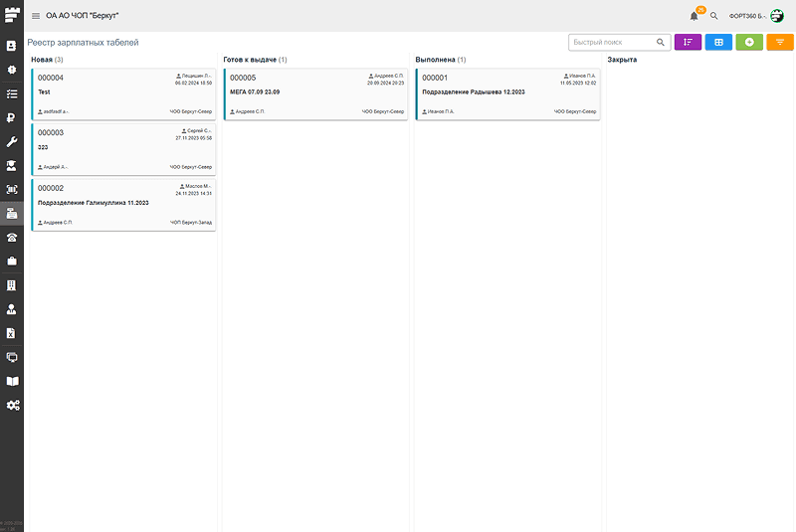The width and height of the screenshot is (796, 532).
Task: Click the purple sort button
Action: pos(688,42)
